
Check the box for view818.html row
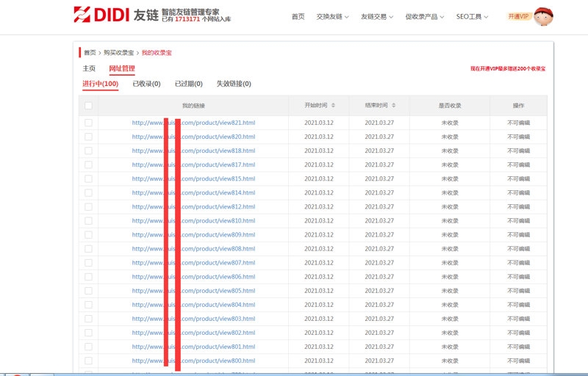pos(88,151)
